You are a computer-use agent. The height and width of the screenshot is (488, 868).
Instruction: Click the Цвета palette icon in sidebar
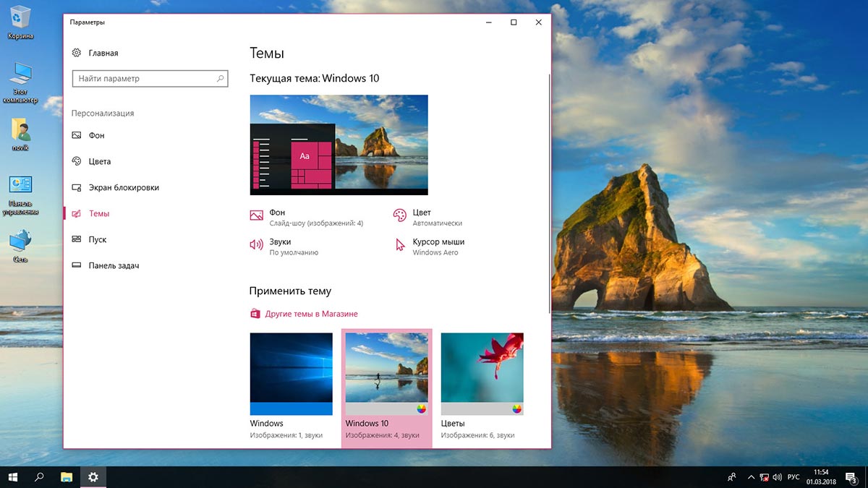pos(77,161)
